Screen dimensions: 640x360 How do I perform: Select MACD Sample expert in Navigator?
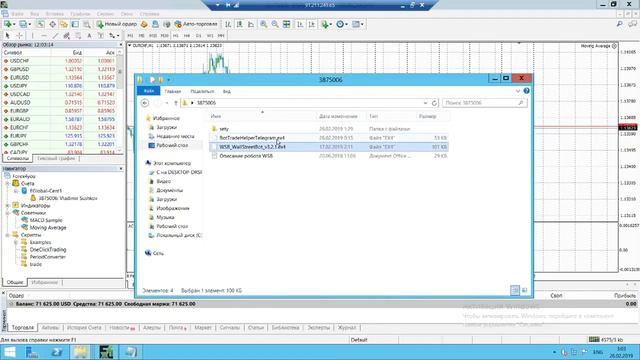[42, 220]
